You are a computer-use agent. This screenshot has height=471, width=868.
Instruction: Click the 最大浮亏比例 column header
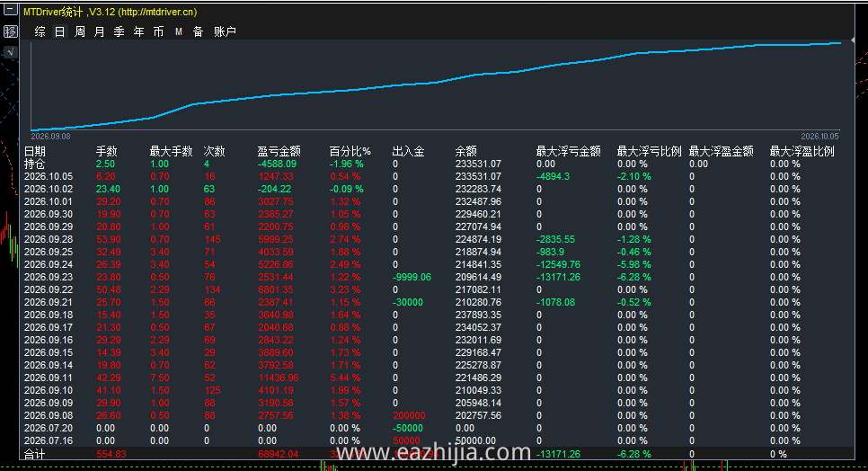(650, 151)
